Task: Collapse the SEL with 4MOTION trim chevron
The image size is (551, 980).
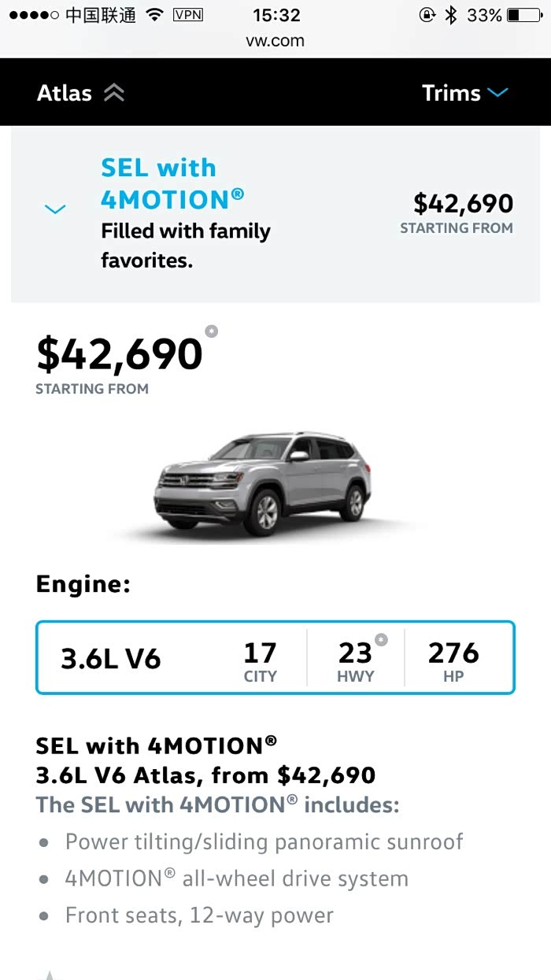Action: [x=55, y=209]
